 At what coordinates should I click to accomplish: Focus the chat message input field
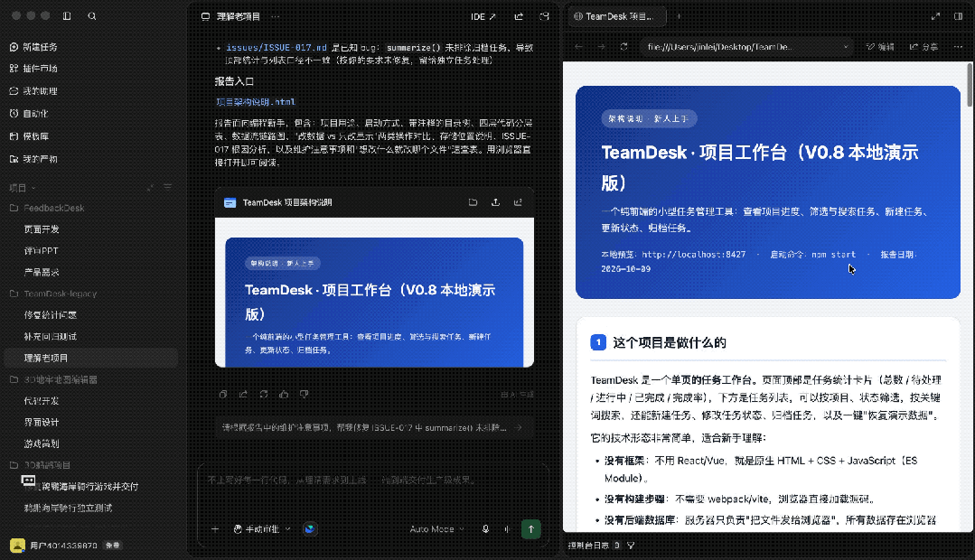[x=374, y=481]
